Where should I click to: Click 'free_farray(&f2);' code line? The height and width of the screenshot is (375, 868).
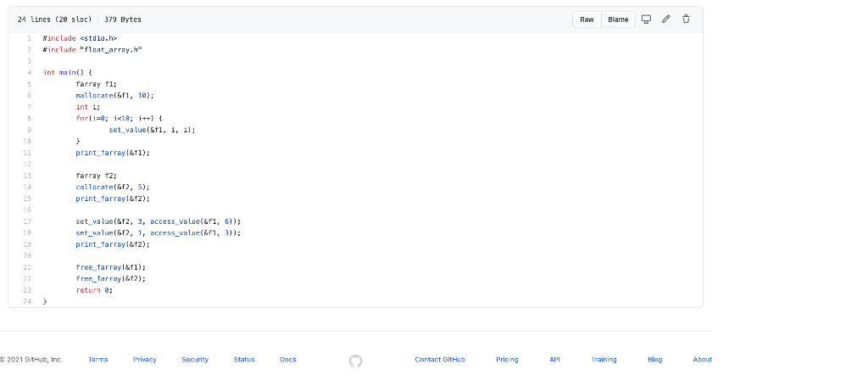point(111,278)
